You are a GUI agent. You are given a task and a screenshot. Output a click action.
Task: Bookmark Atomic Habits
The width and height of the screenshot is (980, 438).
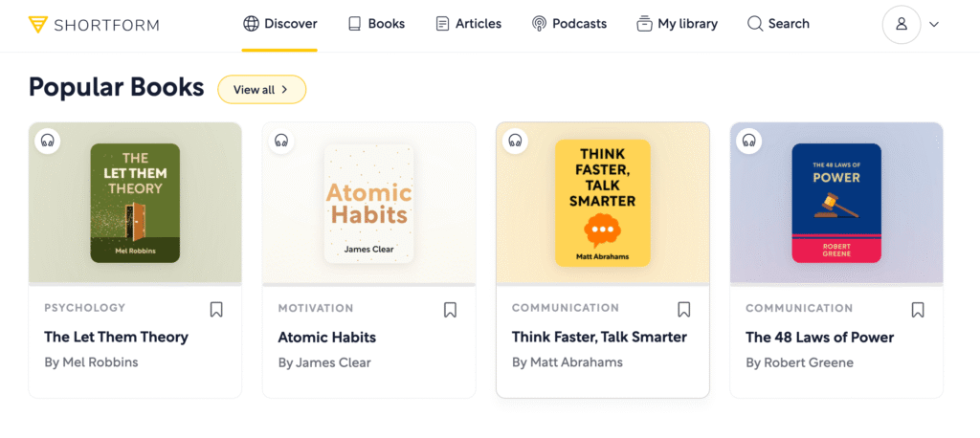[x=450, y=309]
